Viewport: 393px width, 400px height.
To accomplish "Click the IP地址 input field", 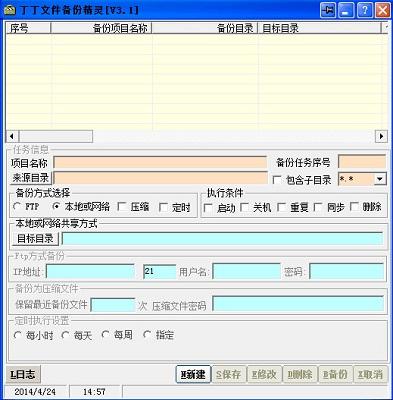I will coord(90,272).
